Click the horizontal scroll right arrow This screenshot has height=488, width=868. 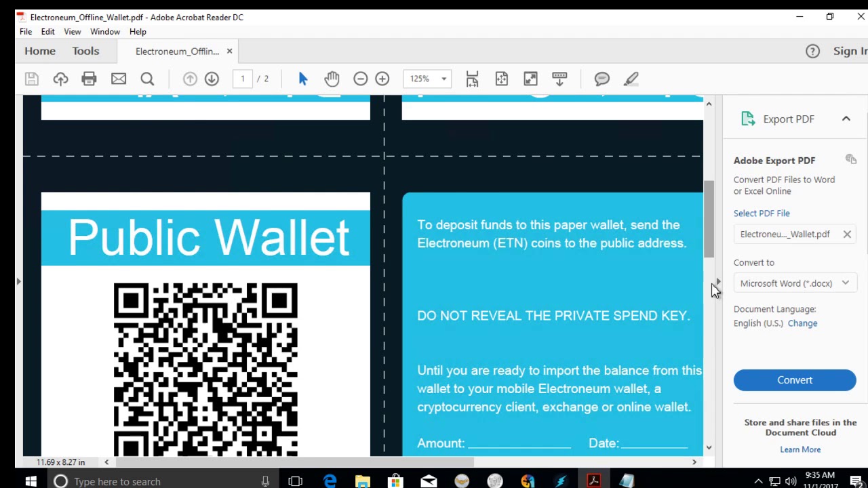click(694, 462)
